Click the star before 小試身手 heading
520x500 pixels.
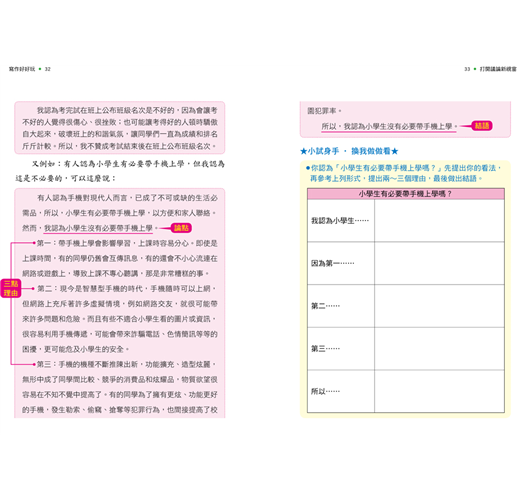[303, 151]
